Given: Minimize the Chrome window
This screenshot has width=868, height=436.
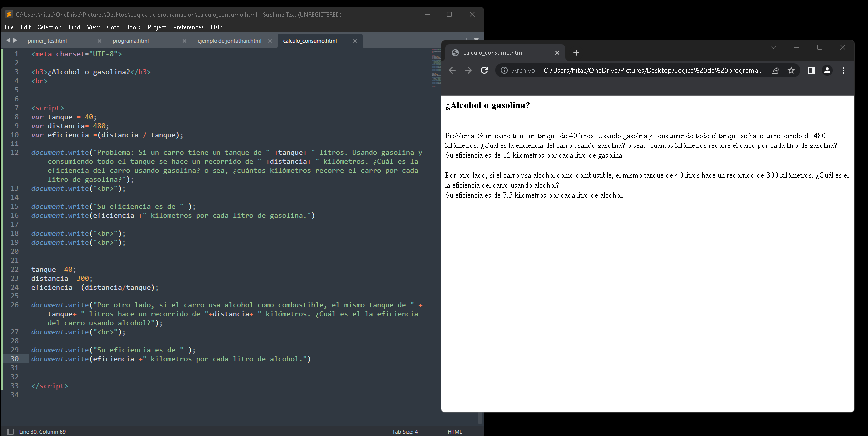Looking at the screenshot, I should click(797, 47).
